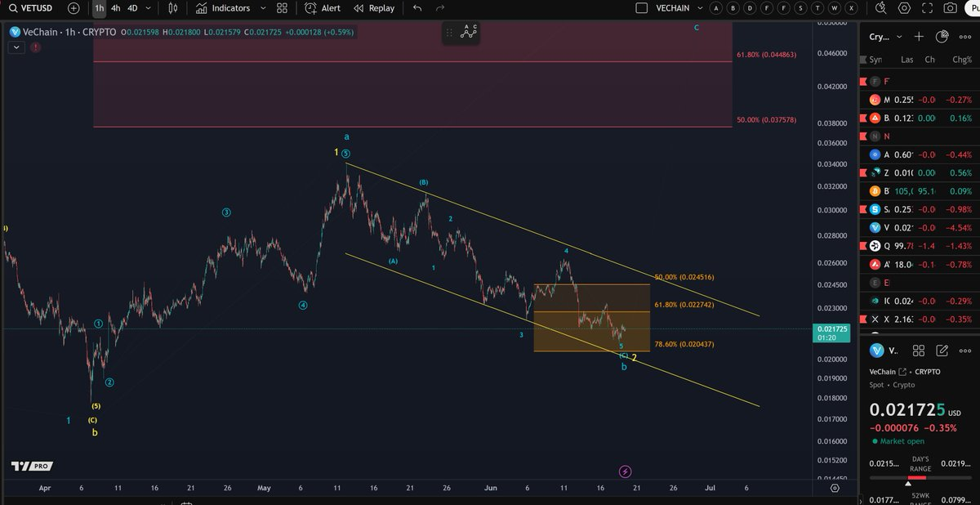980x505 pixels.
Task: Open indicator templates grid icon
Action: 282,8
